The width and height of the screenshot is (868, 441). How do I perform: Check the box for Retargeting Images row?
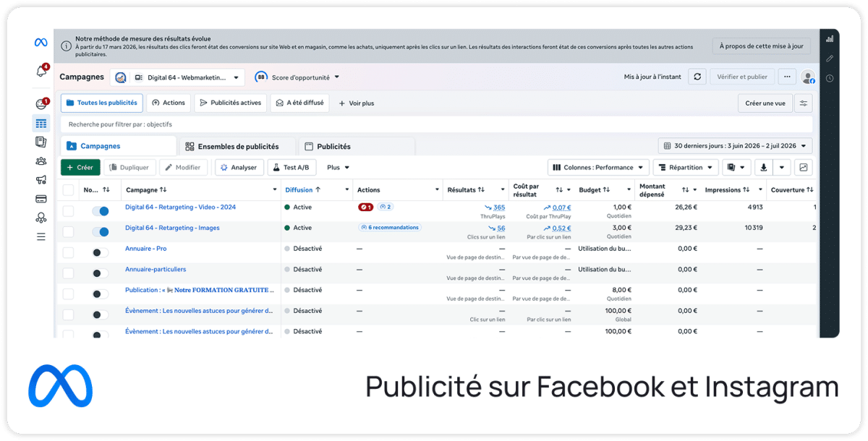coord(68,232)
